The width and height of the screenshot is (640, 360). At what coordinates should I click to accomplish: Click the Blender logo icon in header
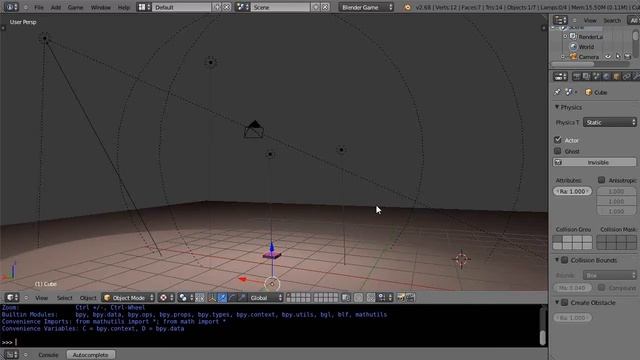point(407,7)
